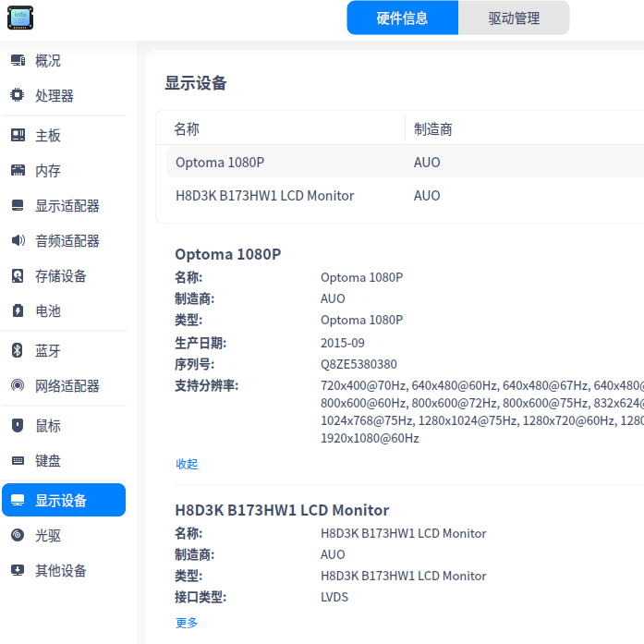Collapse Optoma details with 收起 link
This screenshot has width=644, height=644.
(x=187, y=464)
